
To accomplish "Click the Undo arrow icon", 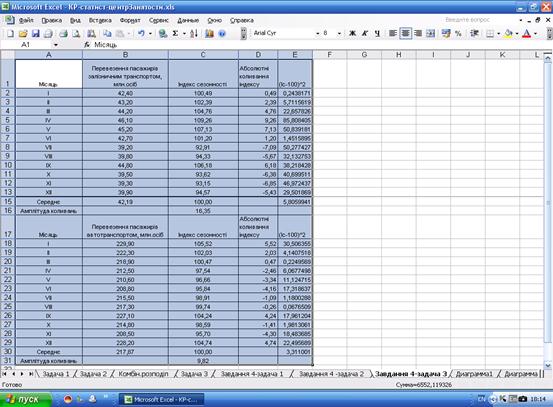I will click(141, 34).
